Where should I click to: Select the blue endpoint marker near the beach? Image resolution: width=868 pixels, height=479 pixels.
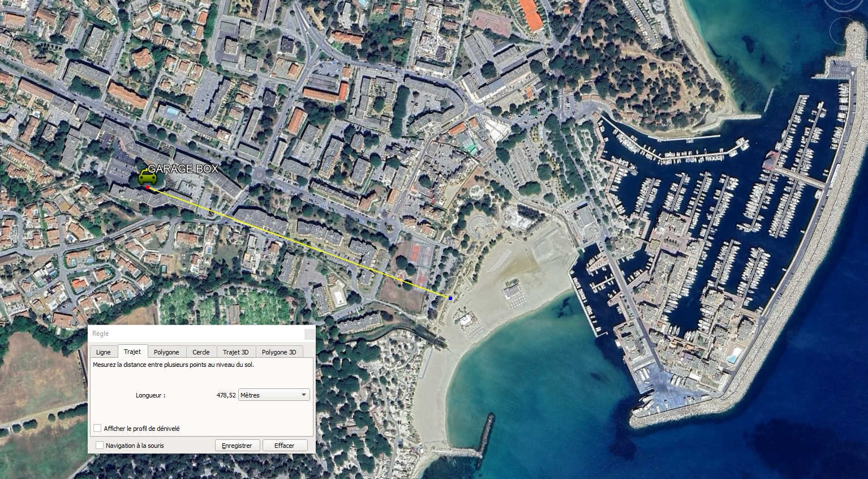click(x=450, y=297)
